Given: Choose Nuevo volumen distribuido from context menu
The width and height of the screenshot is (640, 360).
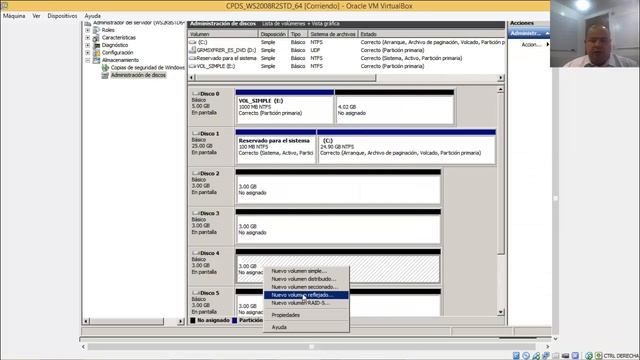Looking at the screenshot, I should [x=306, y=279].
